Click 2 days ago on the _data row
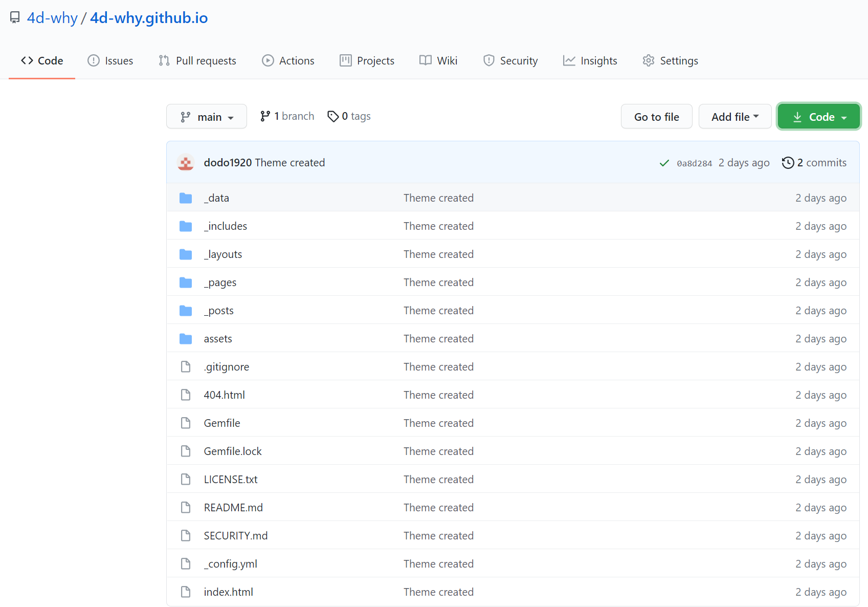Viewport: 868px width, 607px height. click(x=821, y=198)
